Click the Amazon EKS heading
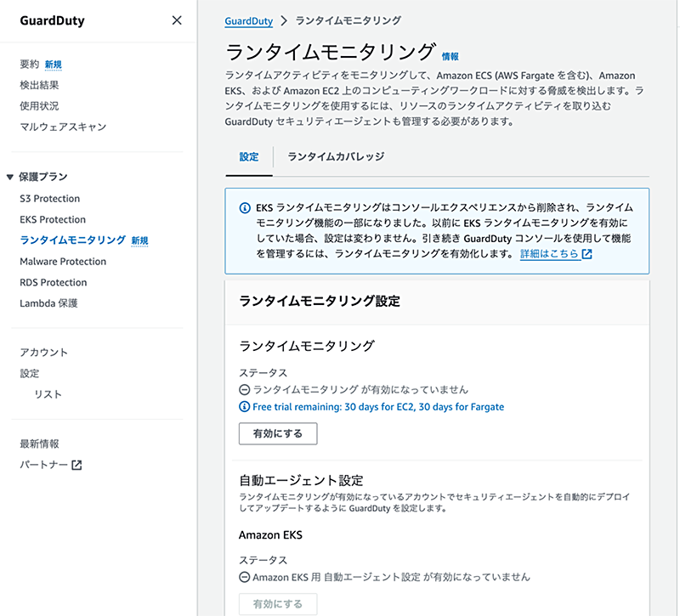 coord(270,535)
